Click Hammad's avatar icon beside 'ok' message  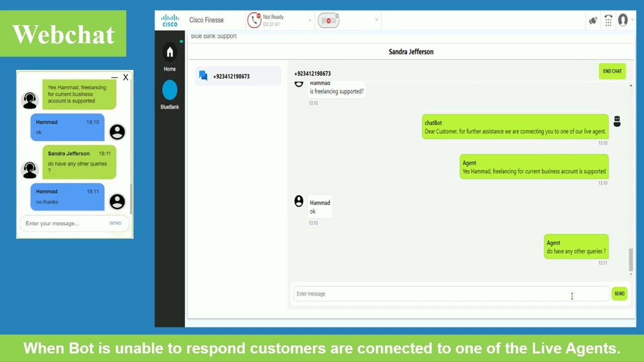coord(299,201)
